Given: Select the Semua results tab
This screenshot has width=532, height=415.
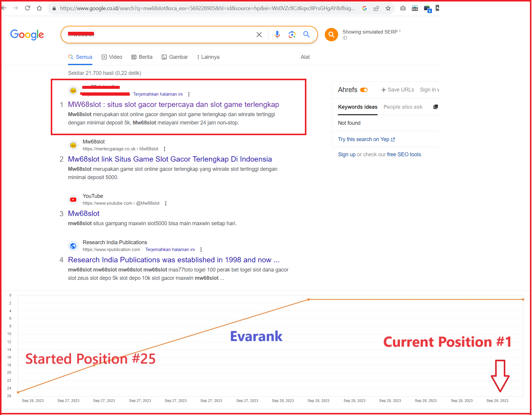Looking at the screenshot, I should [x=80, y=57].
